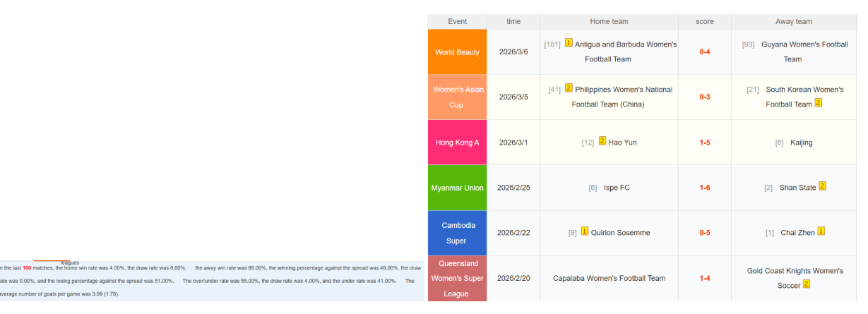Select the orange World Beauty event cell

(x=457, y=52)
